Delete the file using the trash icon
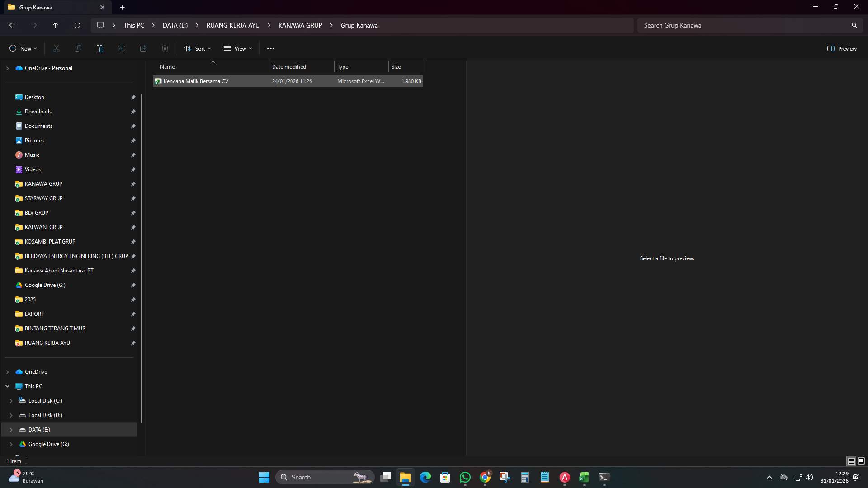Screen dimensions: 868x488 click(165, 48)
